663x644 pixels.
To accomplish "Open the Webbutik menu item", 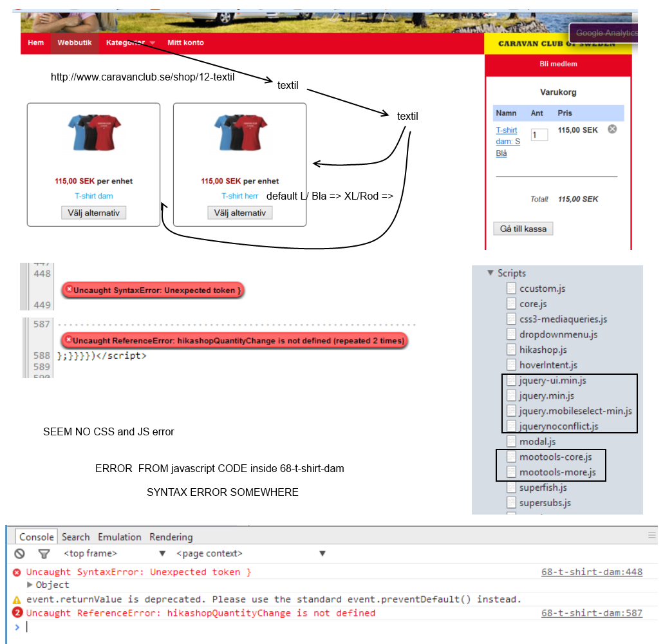I will coord(75,43).
